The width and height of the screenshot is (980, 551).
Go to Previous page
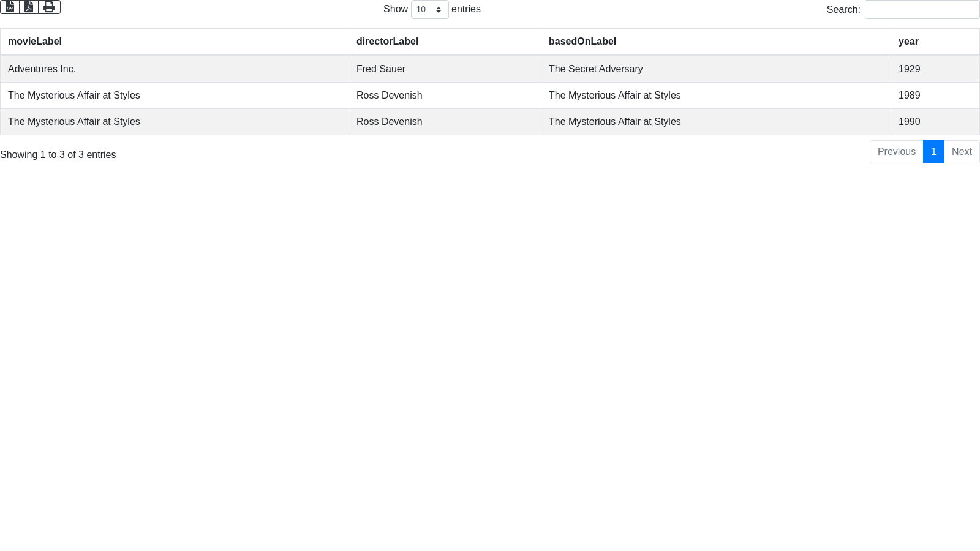[x=896, y=152]
